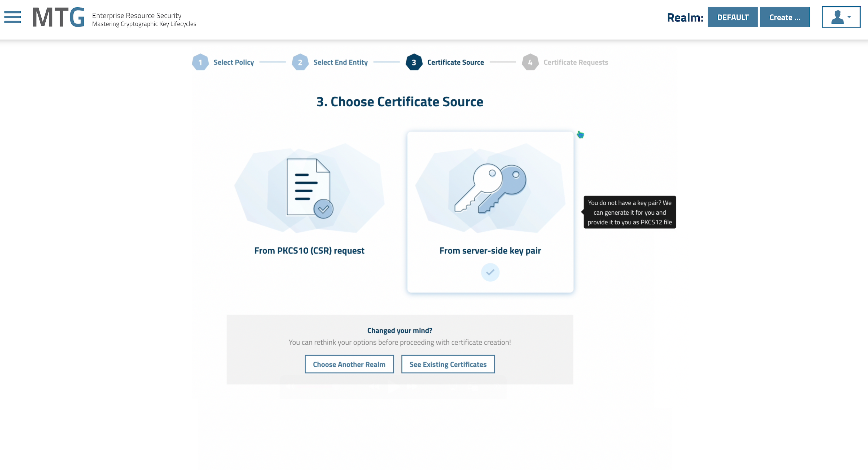Viewport: 868px width, 470px height.
Task: Click step 1 hexagon badge
Action: (200, 62)
